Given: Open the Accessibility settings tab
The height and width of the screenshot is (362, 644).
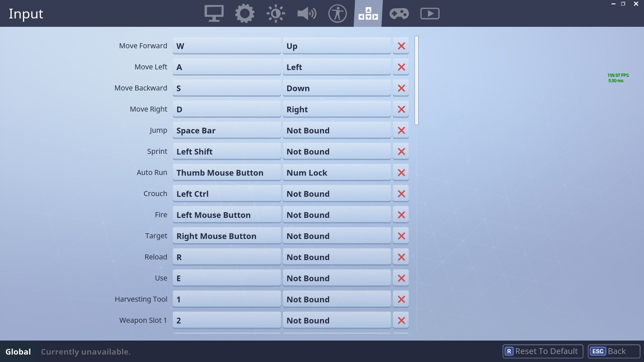Looking at the screenshot, I should [x=337, y=13].
